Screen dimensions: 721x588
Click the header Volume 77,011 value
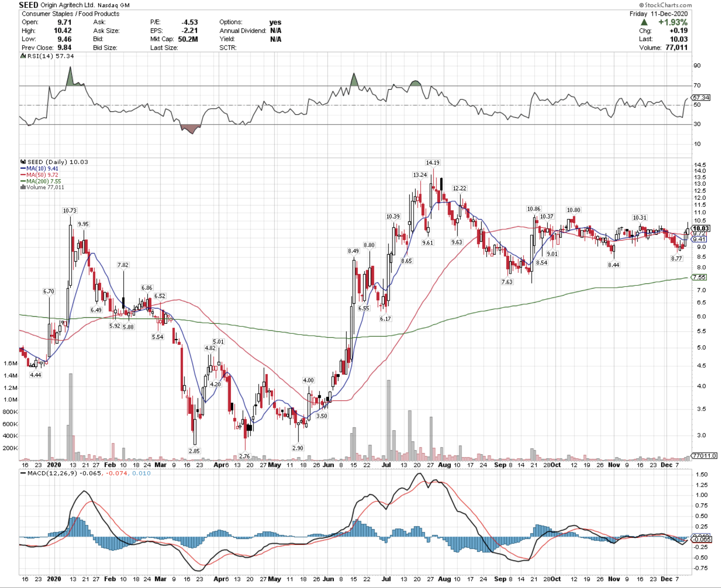[x=676, y=48]
